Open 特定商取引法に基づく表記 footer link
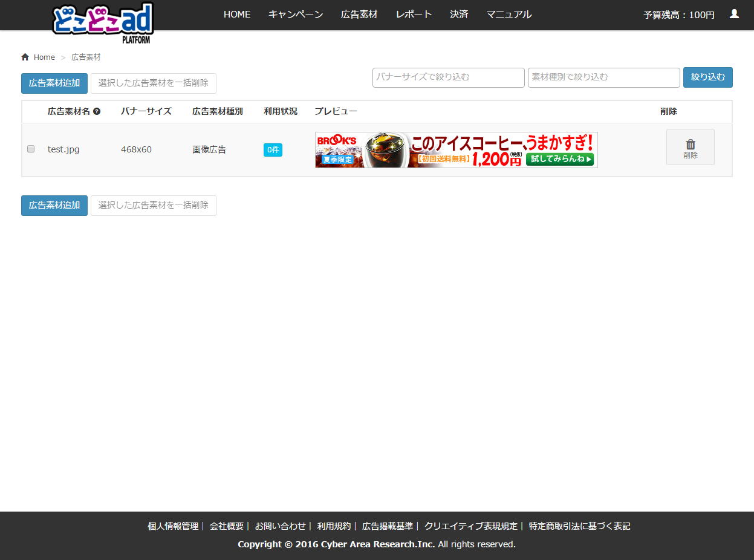The height and width of the screenshot is (560, 754). tap(579, 527)
